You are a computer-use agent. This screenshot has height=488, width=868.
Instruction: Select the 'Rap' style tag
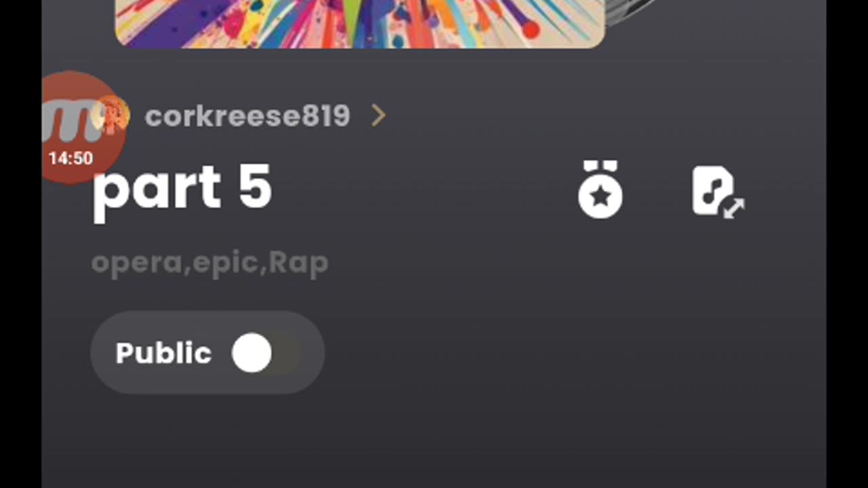(x=298, y=263)
